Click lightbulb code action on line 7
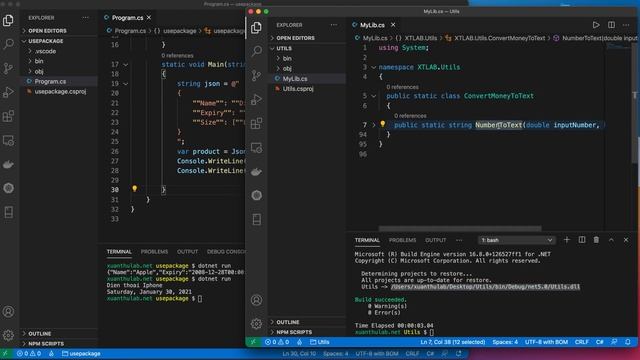The image size is (640, 360). click(x=382, y=124)
